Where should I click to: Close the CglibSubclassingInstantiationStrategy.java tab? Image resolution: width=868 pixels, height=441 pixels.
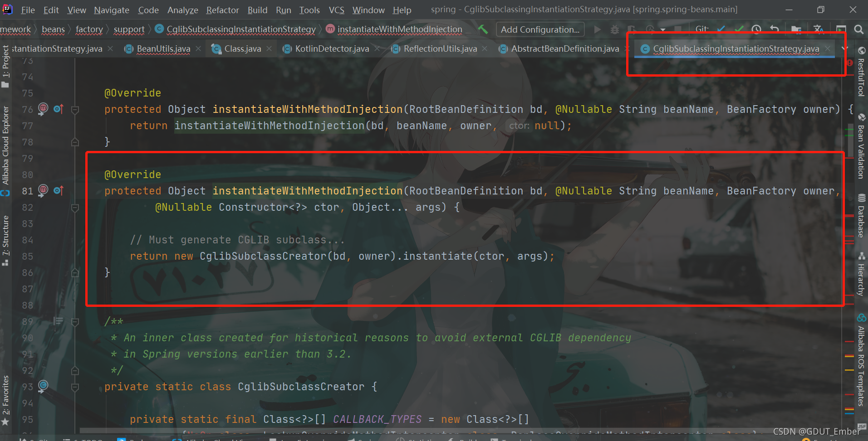pyautogui.click(x=828, y=48)
